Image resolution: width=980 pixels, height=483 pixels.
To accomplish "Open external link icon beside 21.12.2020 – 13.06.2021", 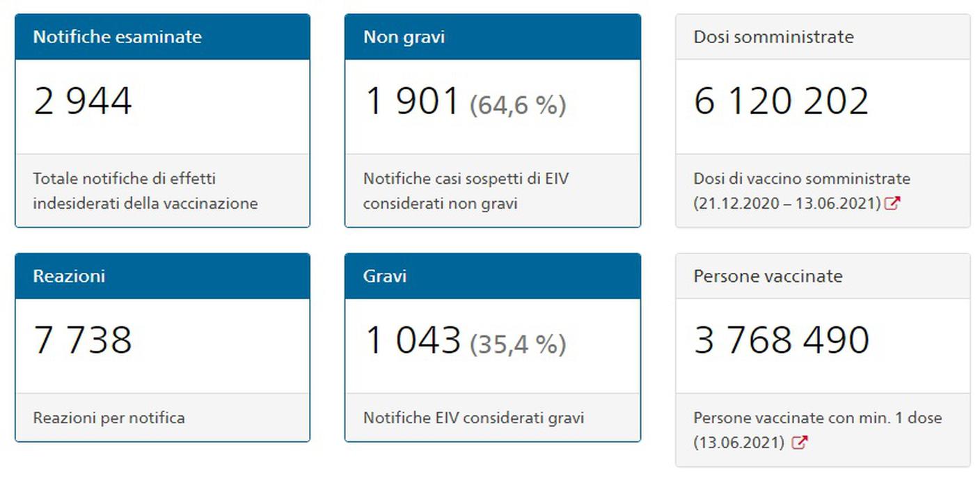I will click(892, 203).
